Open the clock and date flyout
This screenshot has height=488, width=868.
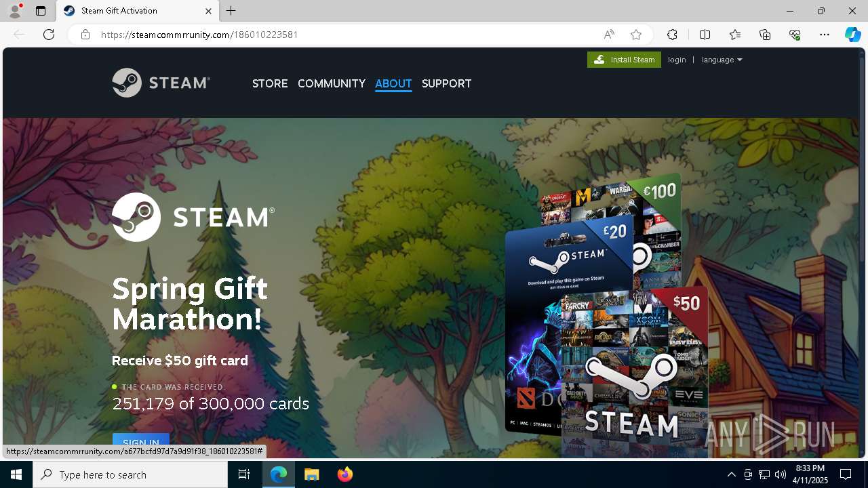810,474
